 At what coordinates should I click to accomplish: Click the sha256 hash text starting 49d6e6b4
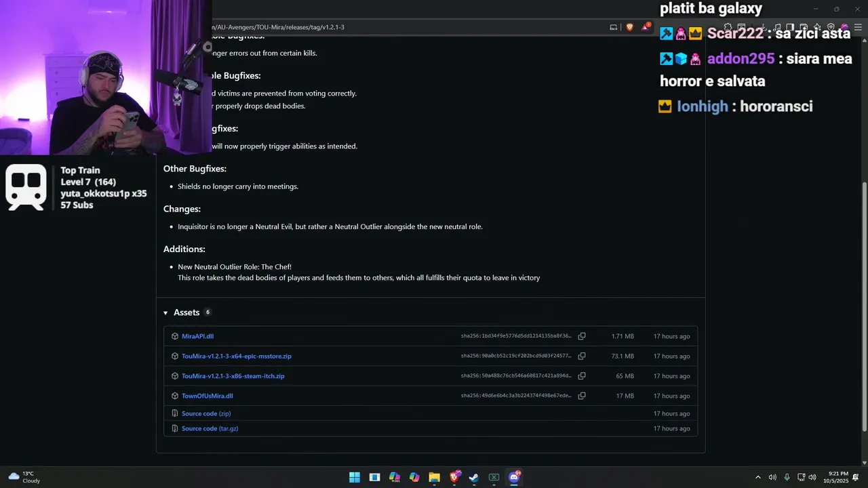[516, 396]
